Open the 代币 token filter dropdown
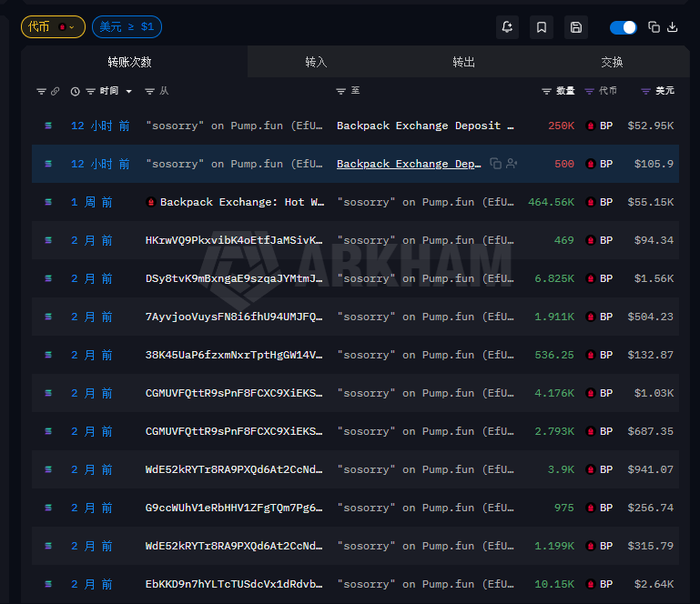Screen dimensions: 700x604 [53, 26]
